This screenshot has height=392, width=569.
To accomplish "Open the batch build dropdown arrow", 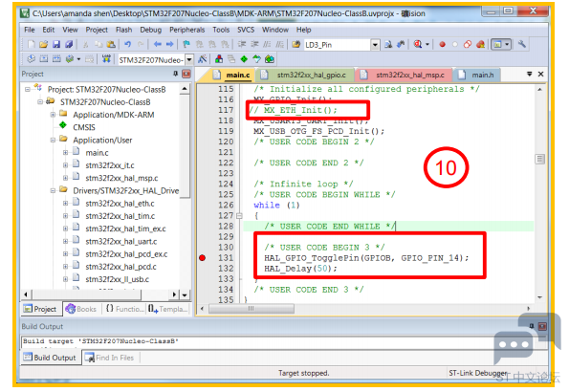I will pyautogui.click(x=78, y=59).
